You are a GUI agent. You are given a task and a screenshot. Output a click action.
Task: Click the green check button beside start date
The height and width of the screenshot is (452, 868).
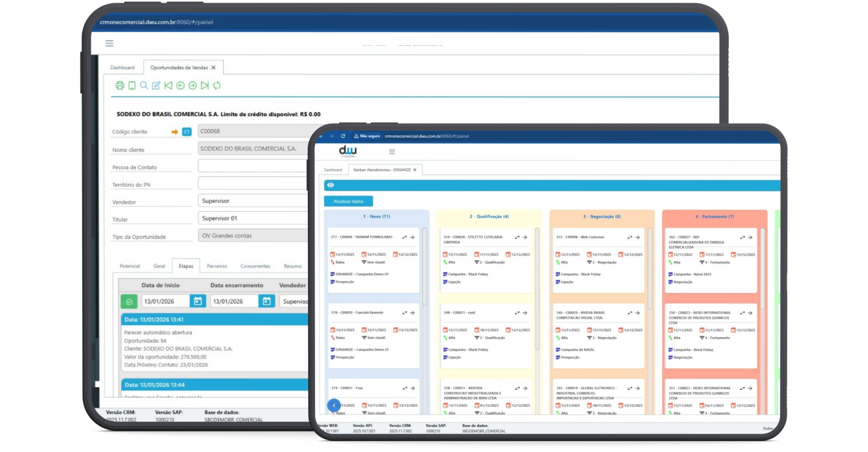coord(129,301)
